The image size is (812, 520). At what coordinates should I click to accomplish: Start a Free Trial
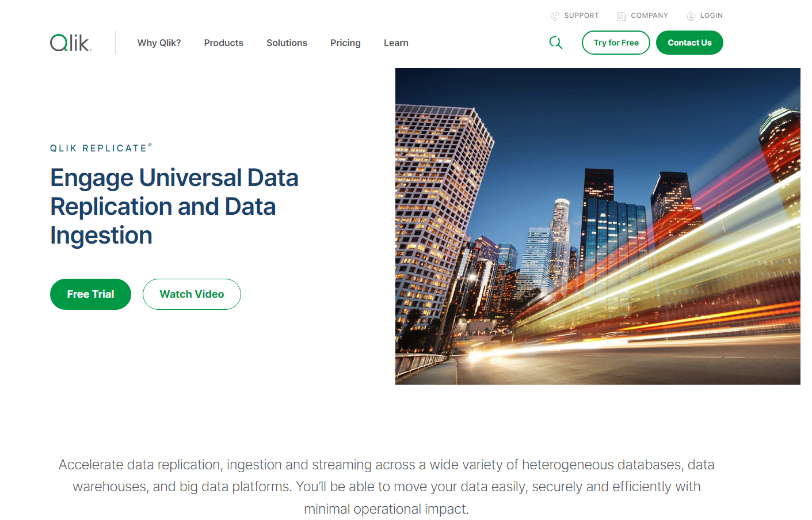point(90,294)
